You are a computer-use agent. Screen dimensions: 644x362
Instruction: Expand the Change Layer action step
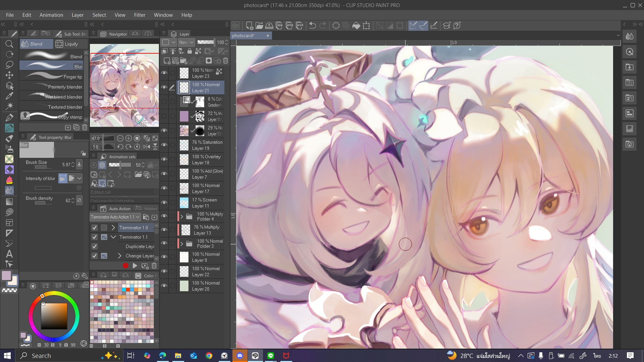coord(120,256)
